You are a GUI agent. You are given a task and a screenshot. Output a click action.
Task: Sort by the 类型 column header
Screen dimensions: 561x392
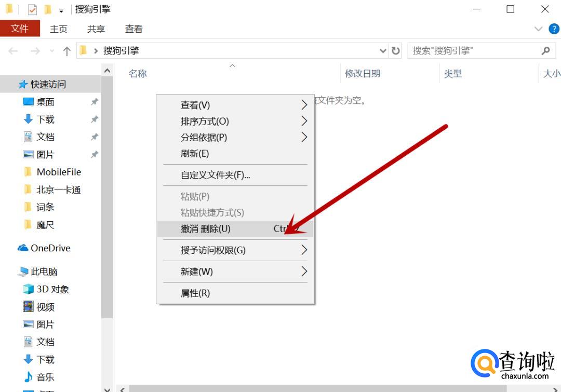click(452, 74)
